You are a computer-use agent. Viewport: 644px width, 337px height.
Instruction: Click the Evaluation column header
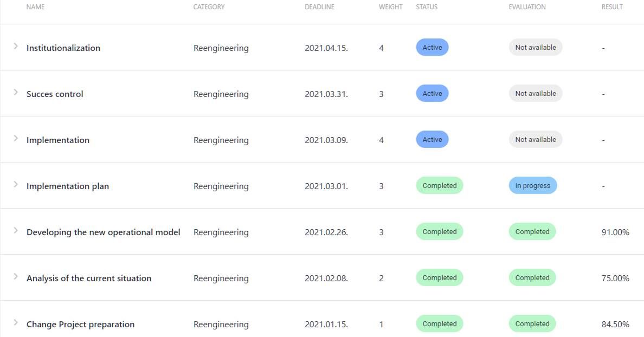coord(527,7)
